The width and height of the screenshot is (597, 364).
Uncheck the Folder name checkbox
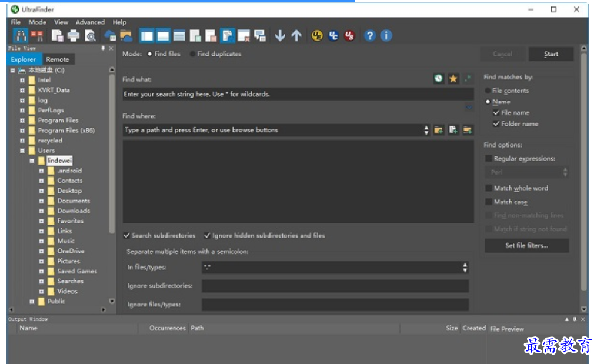(496, 123)
